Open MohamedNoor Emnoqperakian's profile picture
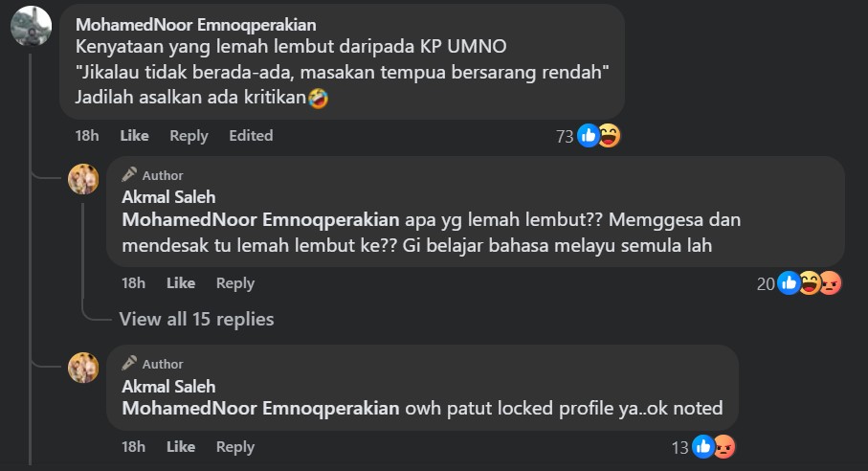The width and height of the screenshot is (868, 471). click(x=31, y=26)
